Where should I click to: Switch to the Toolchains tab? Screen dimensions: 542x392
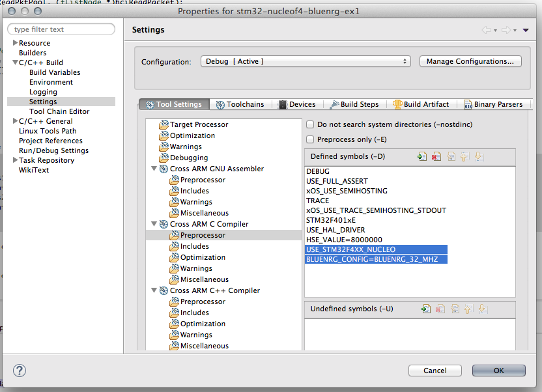click(x=240, y=104)
